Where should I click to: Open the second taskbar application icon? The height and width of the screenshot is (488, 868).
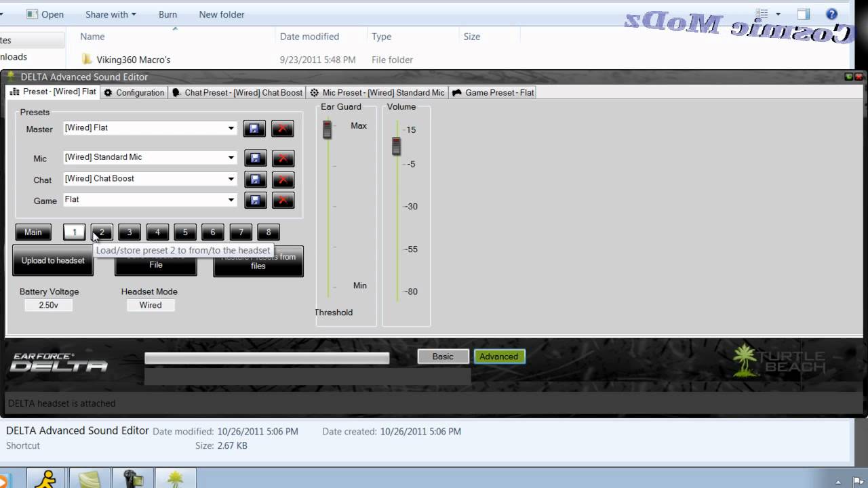[90, 478]
